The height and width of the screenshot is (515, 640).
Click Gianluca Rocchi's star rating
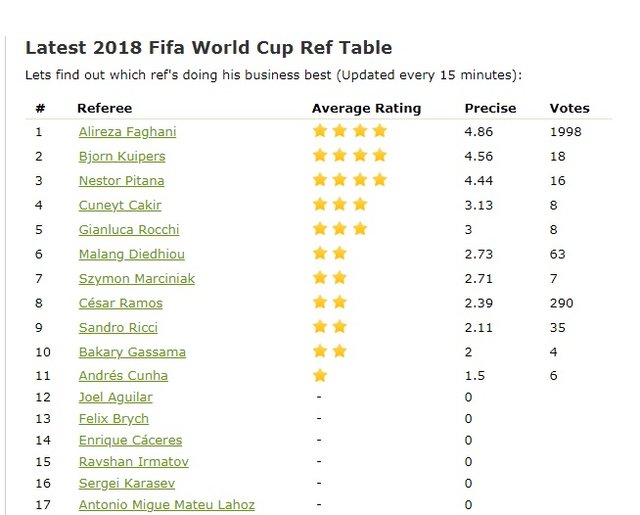pos(340,229)
